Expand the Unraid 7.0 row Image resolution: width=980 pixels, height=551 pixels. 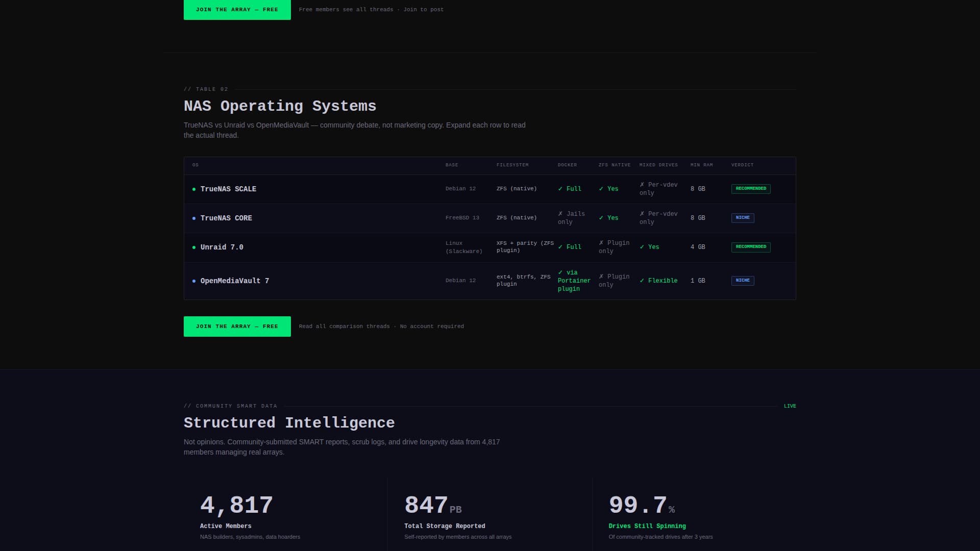pos(489,247)
